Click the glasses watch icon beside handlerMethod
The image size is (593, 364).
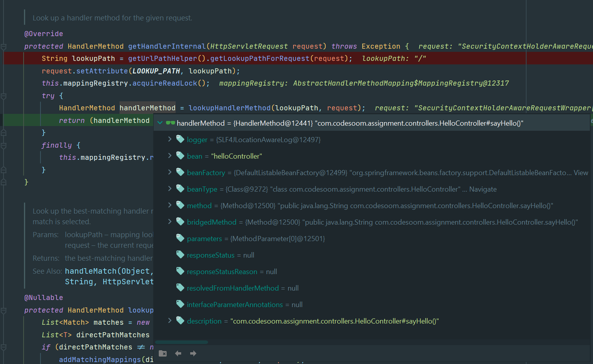click(170, 123)
